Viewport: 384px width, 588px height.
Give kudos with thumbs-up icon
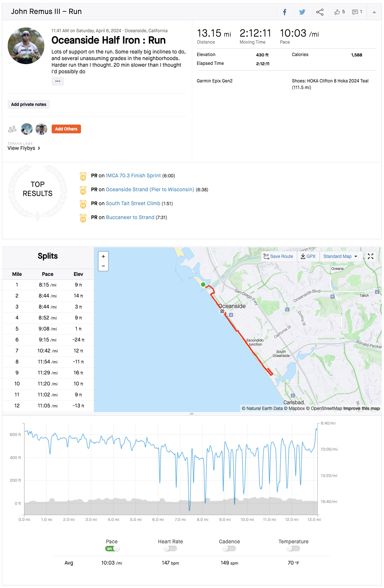(337, 12)
